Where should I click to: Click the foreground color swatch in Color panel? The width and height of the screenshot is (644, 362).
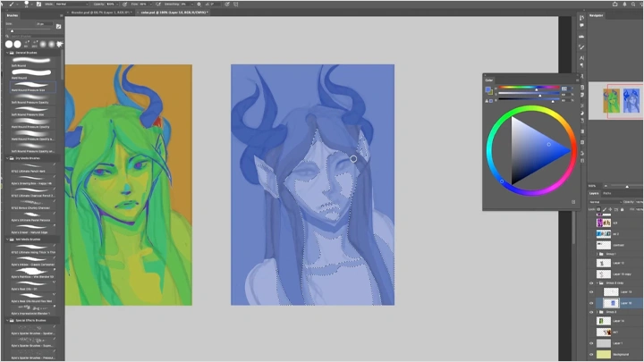point(488,88)
